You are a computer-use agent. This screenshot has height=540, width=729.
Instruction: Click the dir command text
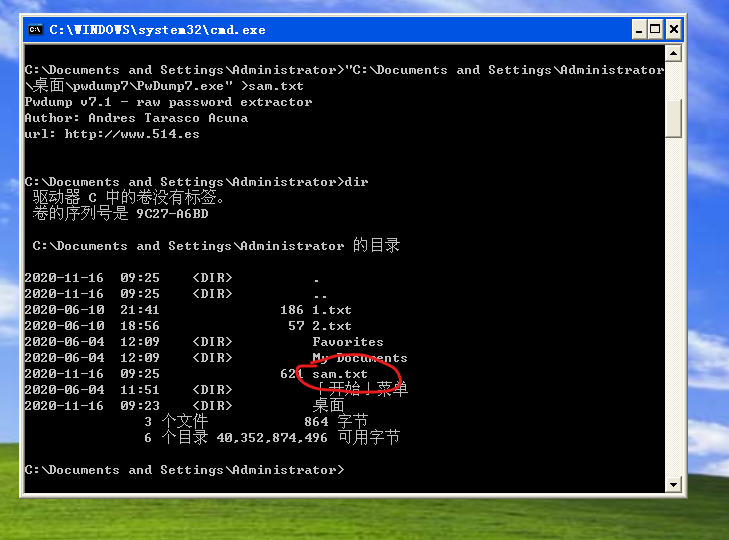[356, 182]
